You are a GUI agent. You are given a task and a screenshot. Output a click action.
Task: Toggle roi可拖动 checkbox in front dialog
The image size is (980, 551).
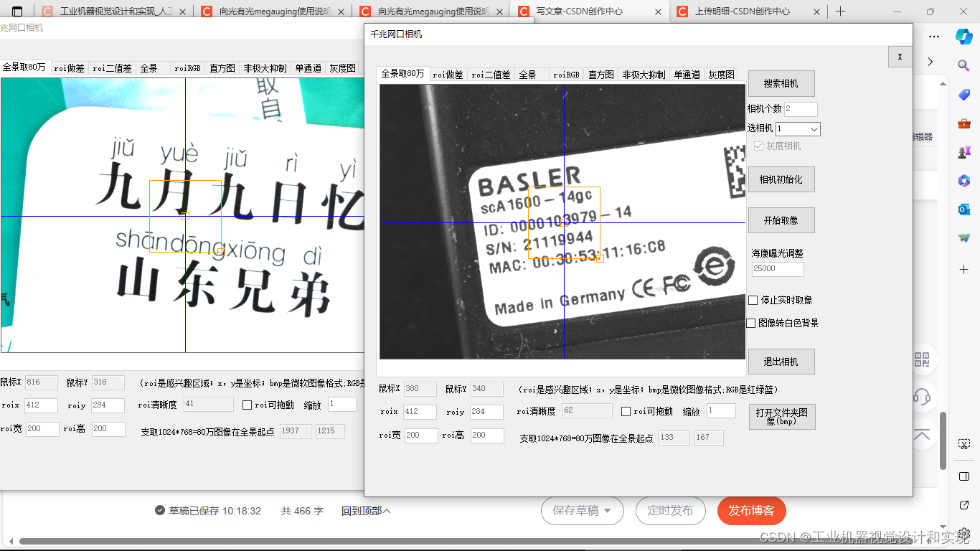click(x=626, y=411)
